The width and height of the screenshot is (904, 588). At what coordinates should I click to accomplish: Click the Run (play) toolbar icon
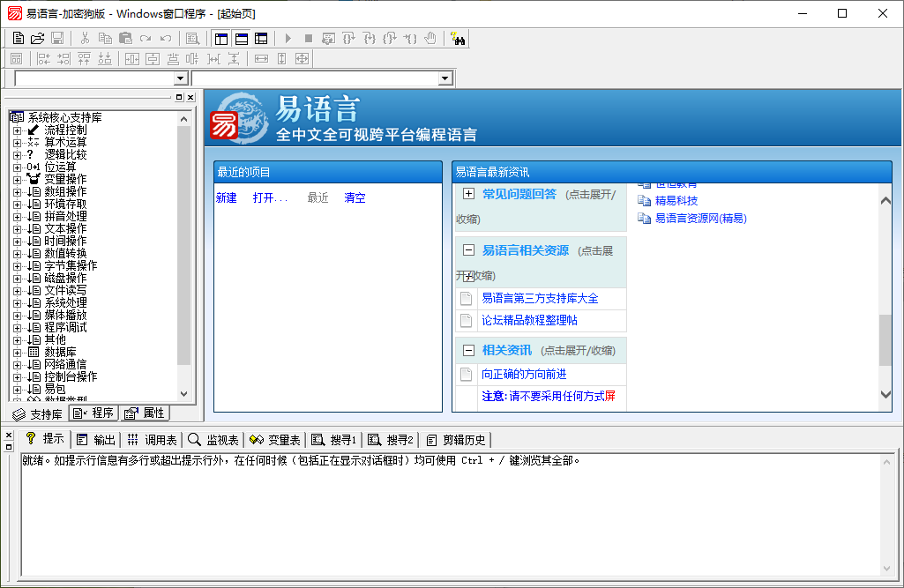tap(288, 39)
